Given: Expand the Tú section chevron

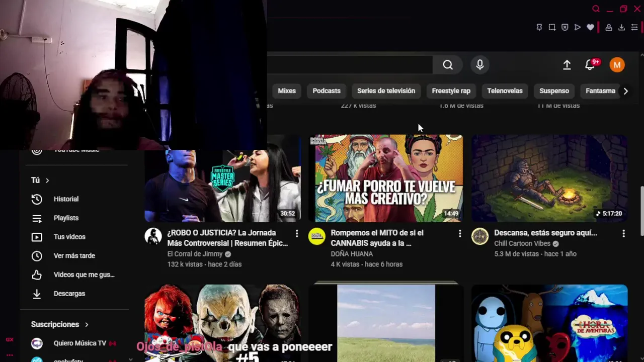Looking at the screenshot, I should coord(47,180).
